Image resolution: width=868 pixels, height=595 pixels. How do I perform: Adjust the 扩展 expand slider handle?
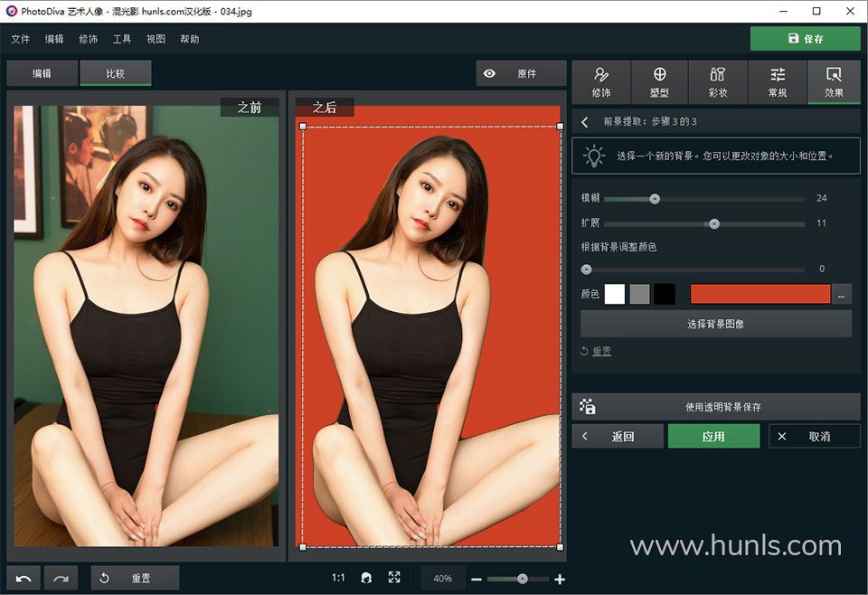point(714,224)
